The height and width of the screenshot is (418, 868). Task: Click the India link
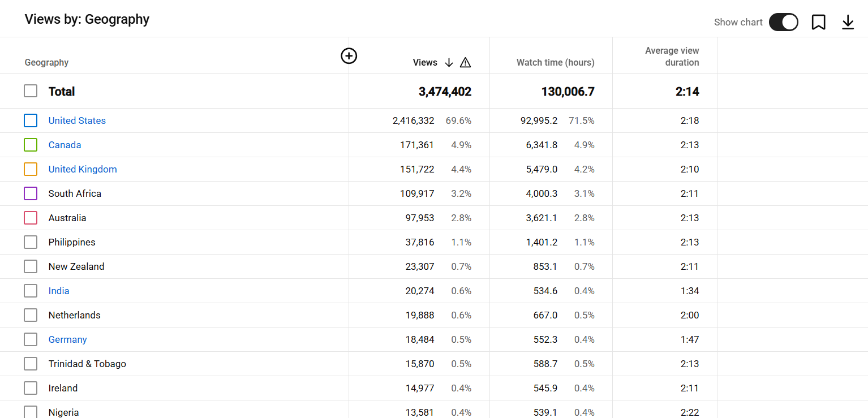coord(59,291)
